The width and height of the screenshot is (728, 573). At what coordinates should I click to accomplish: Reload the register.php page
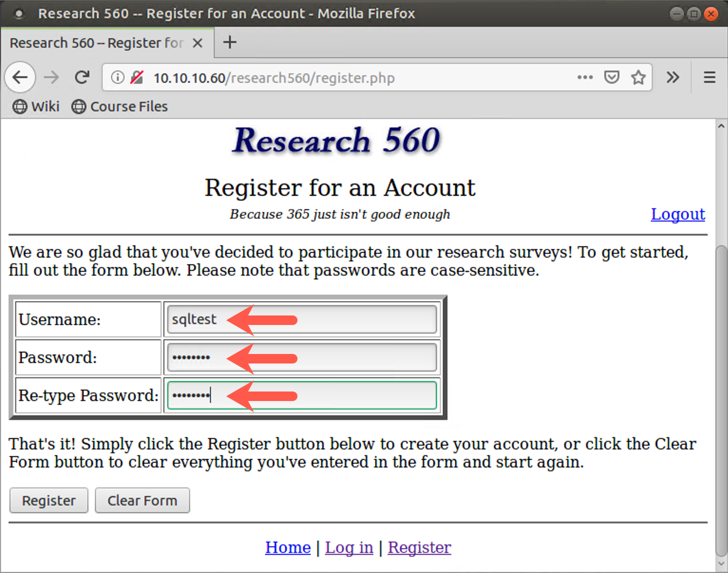82,77
